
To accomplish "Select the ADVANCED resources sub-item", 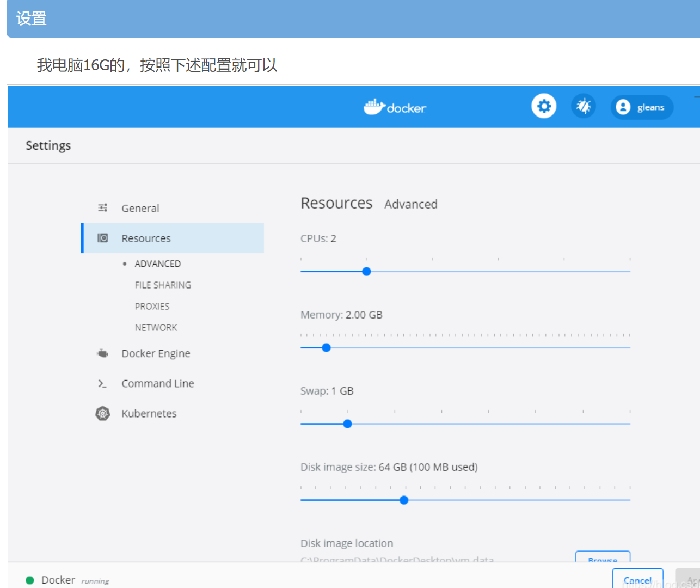I will [x=157, y=264].
